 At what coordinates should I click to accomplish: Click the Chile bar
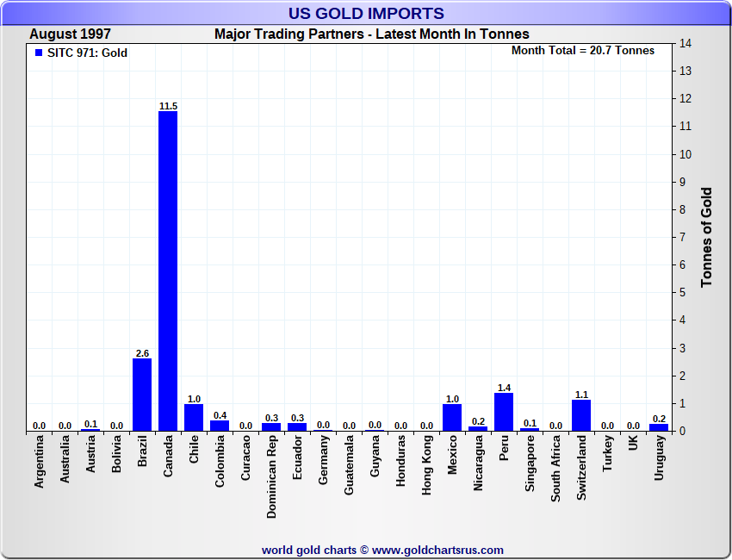[194, 417]
